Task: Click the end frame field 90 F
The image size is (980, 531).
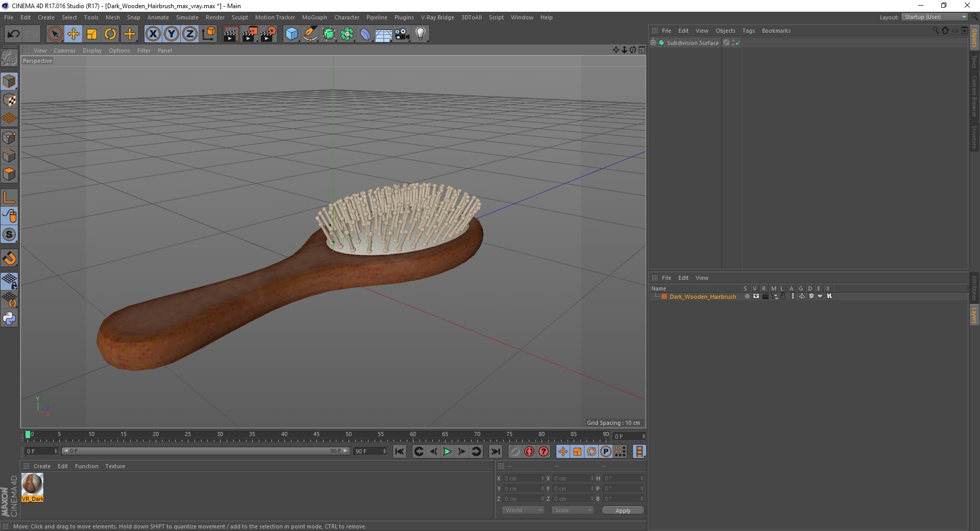Action: pos(370,451)
